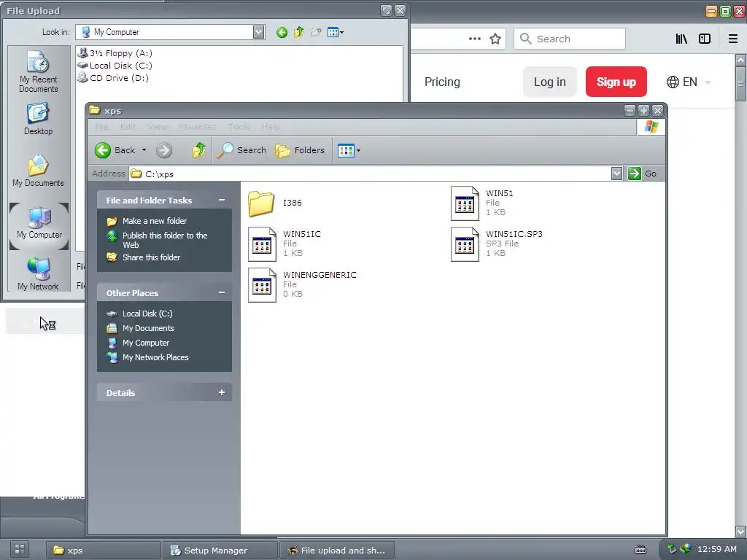
Task: Click the red Sign up button
Action: pyautogui.click(x=616, y=82)
